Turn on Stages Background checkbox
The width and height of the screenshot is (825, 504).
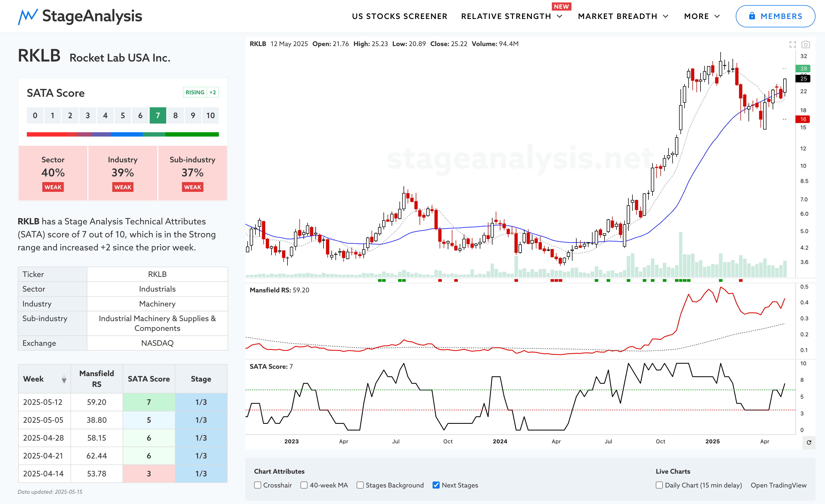(360, 485)
